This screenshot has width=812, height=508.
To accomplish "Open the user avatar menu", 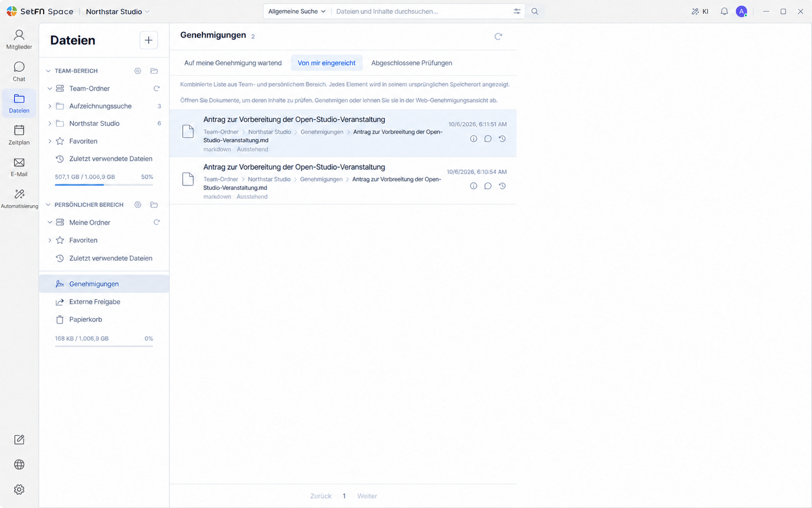I will click(x=741, y=11).
